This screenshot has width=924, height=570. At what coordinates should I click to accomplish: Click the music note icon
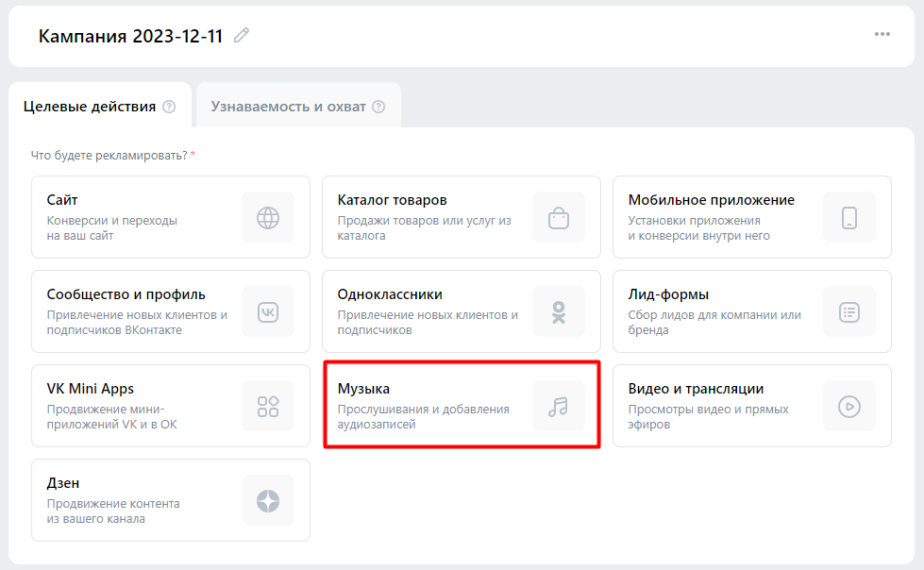(x=559, y=407)
